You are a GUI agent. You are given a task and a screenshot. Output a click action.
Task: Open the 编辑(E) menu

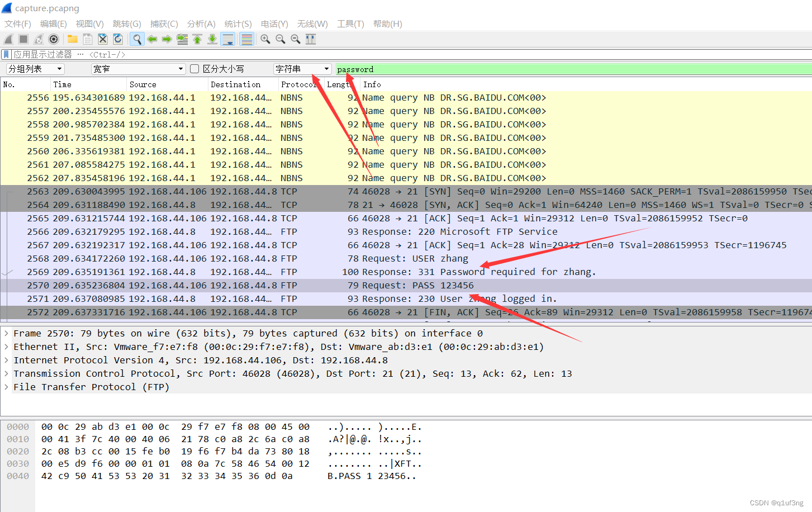[x=54, y=24]
